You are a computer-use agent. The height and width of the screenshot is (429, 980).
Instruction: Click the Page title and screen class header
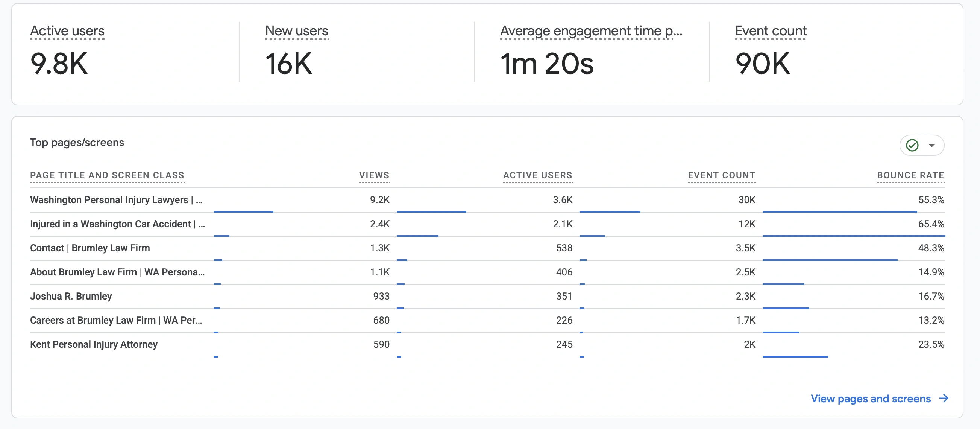point(107,175)
